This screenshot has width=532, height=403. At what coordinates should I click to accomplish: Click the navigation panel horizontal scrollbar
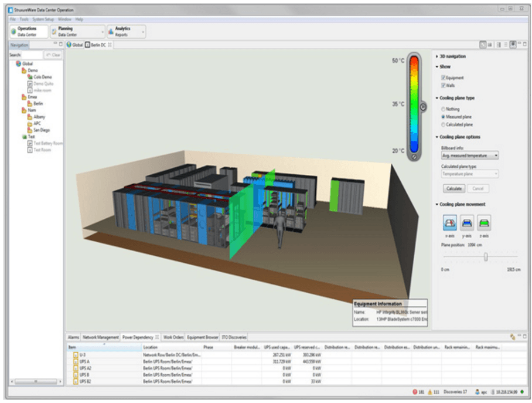click(x=36, y=381)
